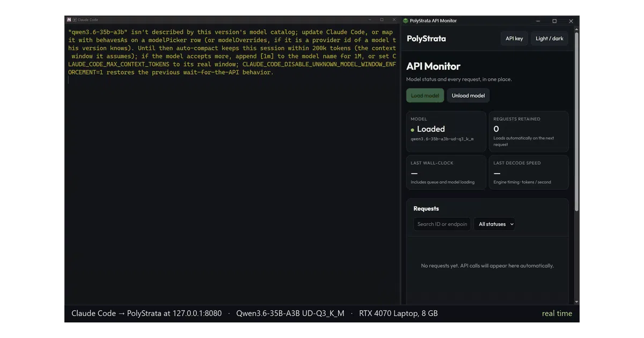Click the Last Decode Speed card label
The height and width of the screenshot is (338, 644).
click(x=517, y=163)
